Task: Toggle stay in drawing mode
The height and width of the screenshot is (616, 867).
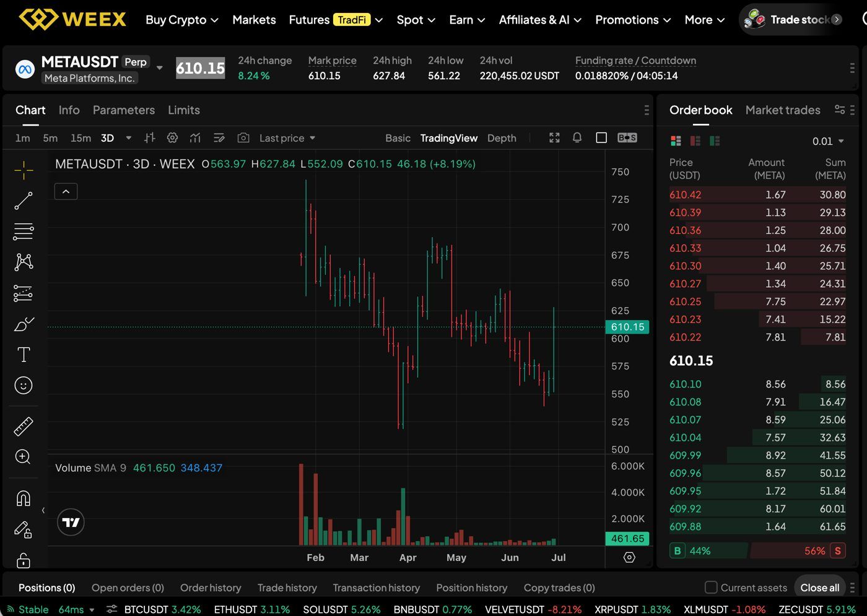Action: pos(24,529)
